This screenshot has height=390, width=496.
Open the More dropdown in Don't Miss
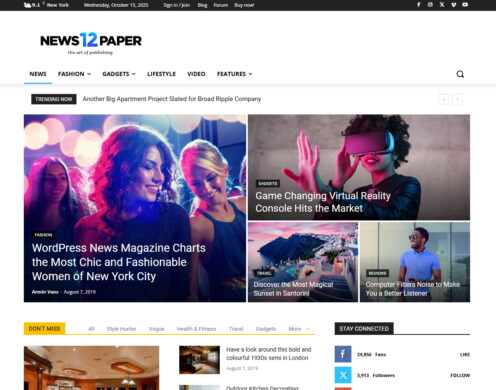pyautogui.click(x=299, y=329)
